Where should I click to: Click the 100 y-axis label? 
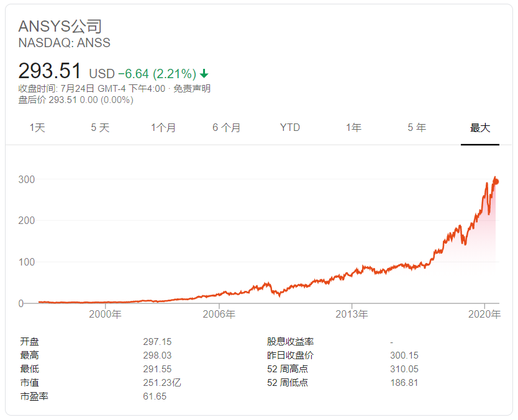click(x=27, y=262)
